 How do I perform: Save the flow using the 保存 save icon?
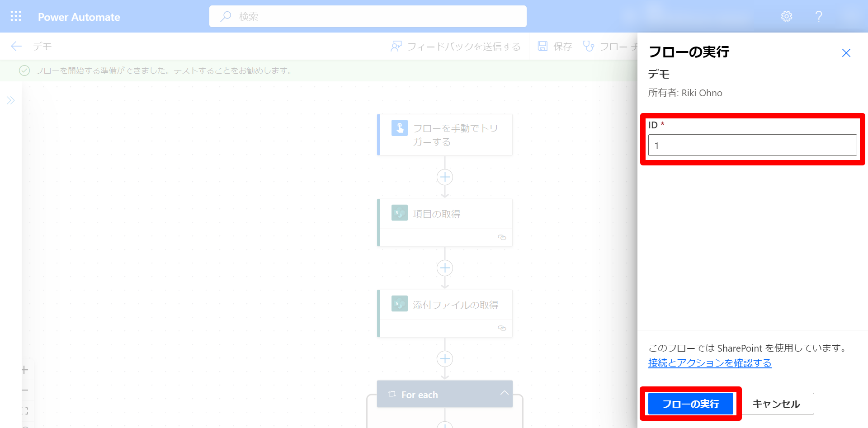542,46
